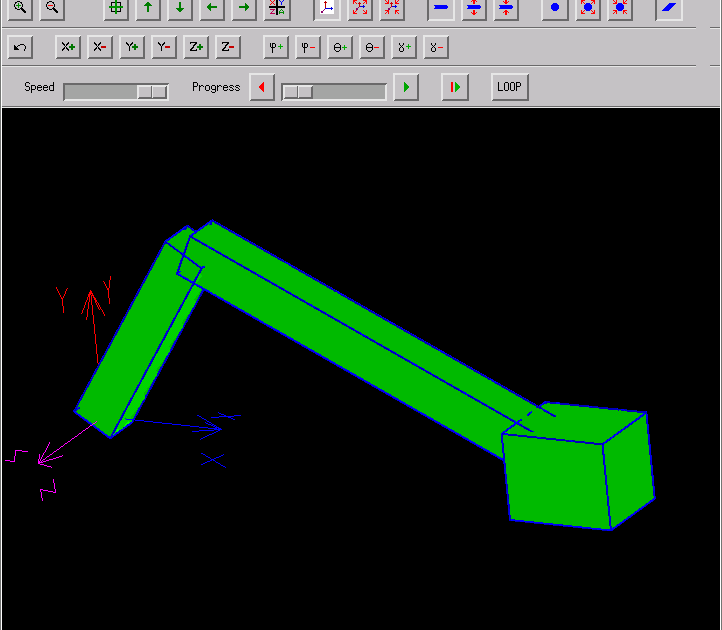Pan view left with green left arrow
The width and height of the screenshot is (722, 630).
[212, 8]
